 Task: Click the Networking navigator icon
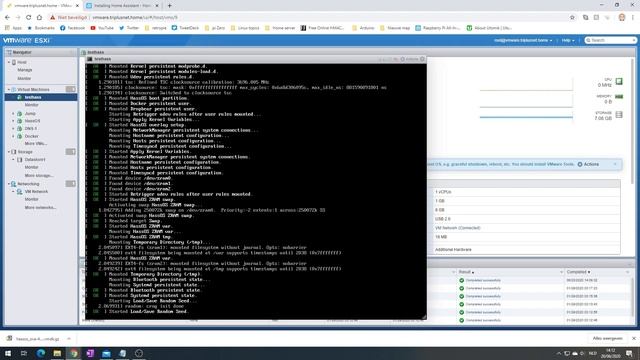(13, 184)
